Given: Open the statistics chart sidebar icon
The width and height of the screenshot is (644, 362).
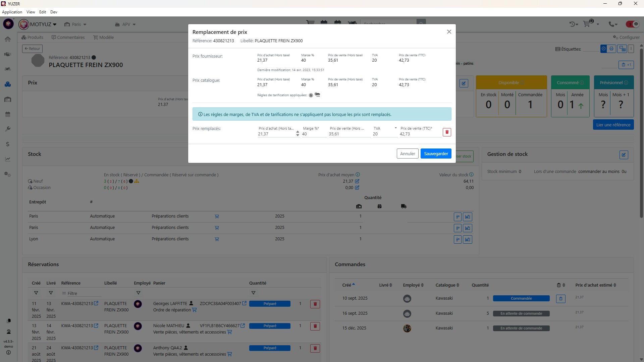Looking at the screenshot, I should click(x=8, y=159).
